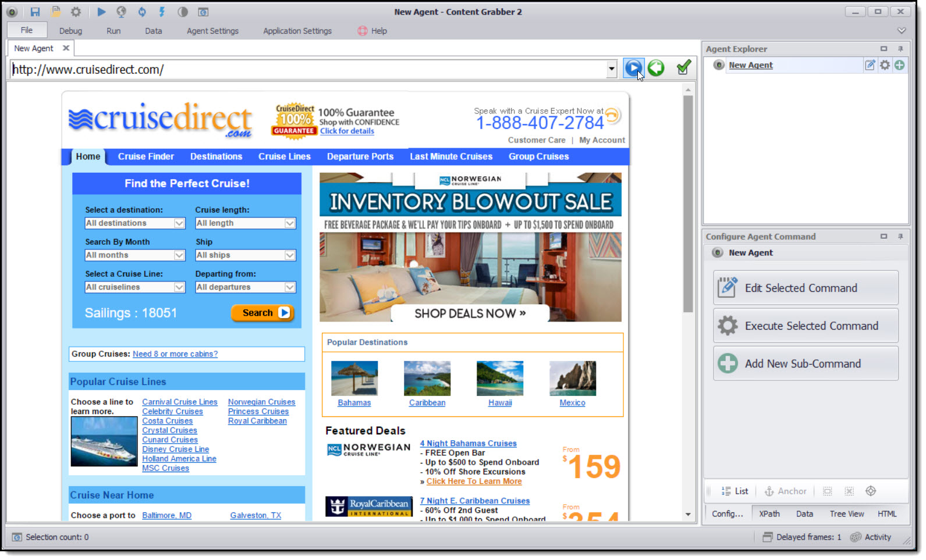Open the Select a Cruise Line dropdown
The height and width of the screenshot is (560, 926).
tap(135, 287)
